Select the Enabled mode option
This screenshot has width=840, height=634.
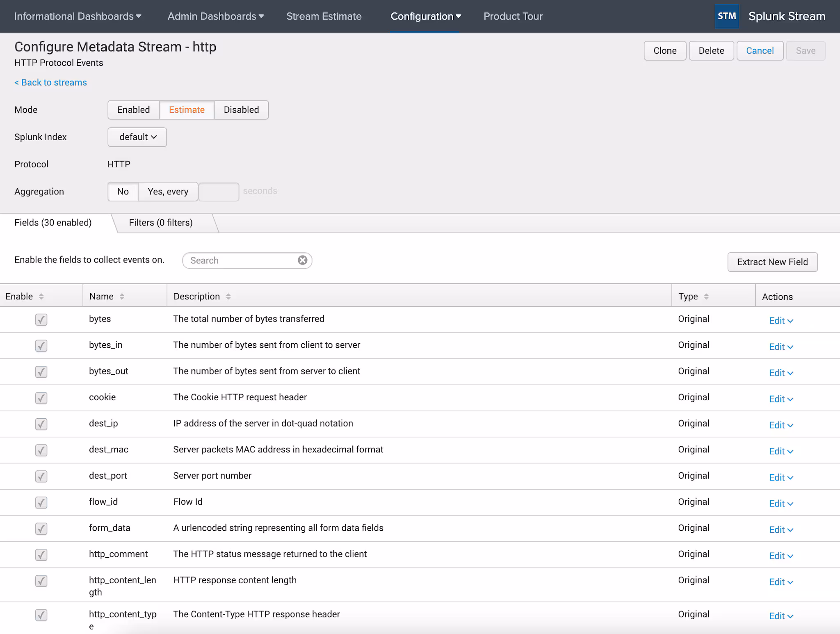coord(133,110)
